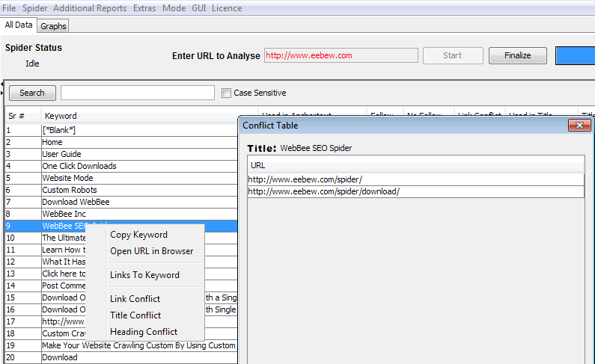Click the blue button beside Finalize
595x364 pixels.
tap(575, 55)
